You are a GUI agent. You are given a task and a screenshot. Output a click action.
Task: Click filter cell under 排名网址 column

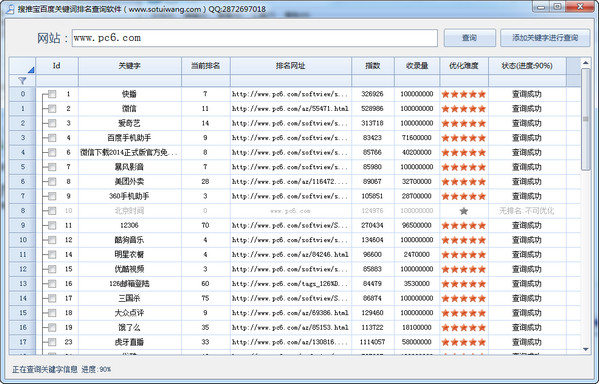click(x=291, y=81)
